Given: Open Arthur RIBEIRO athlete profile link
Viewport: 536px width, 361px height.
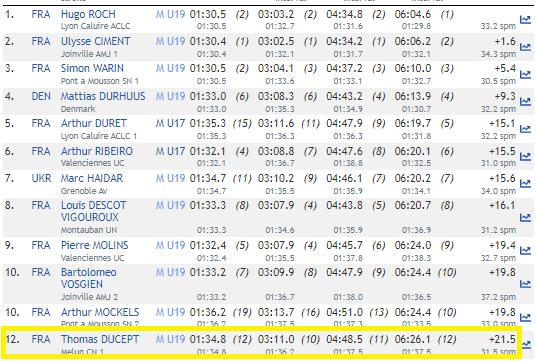Looking at the screenshot, I should click(97, 151).
